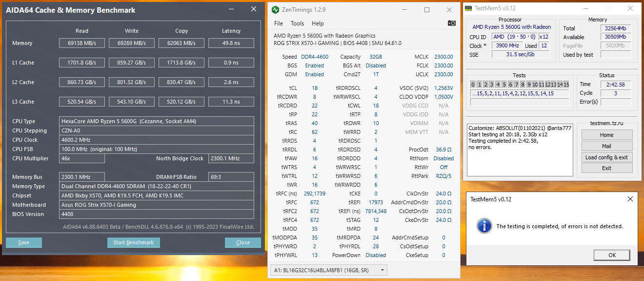This screenshot has height=281, width=644.
Task: Click Save in AIDA64 benchmark
Action: click(24, 242)
